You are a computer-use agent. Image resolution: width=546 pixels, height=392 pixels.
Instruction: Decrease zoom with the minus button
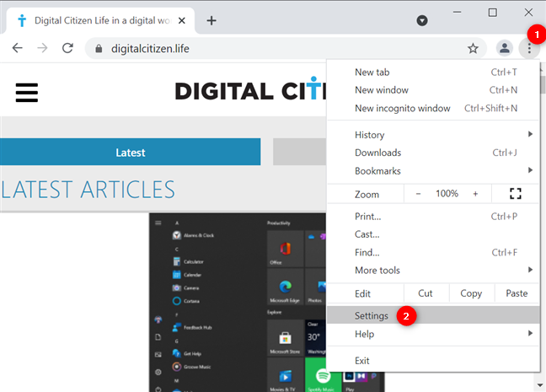click(x=418, y=194)
